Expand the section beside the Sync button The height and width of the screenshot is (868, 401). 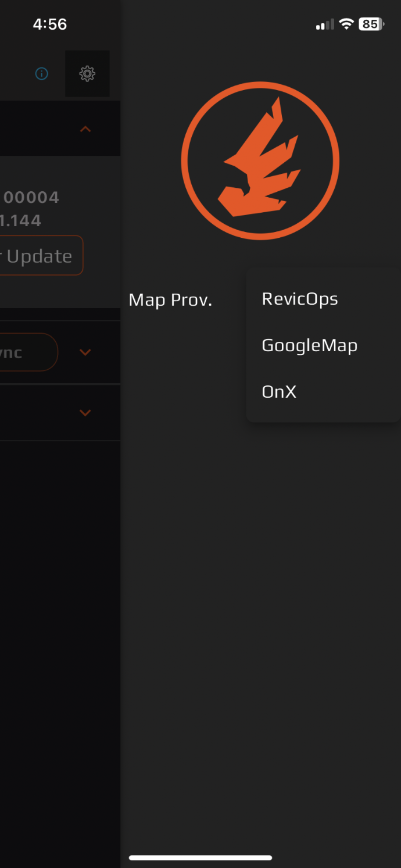click(x=85, y=352)
